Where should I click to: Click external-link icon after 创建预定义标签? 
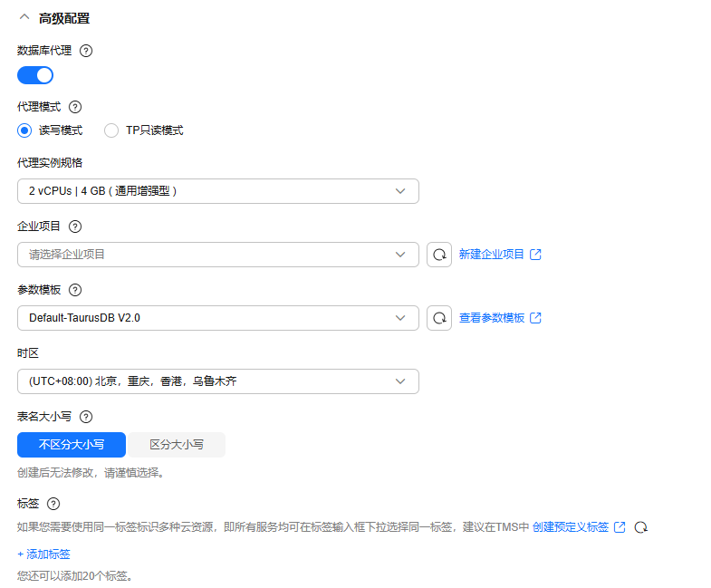coord(620,526)
